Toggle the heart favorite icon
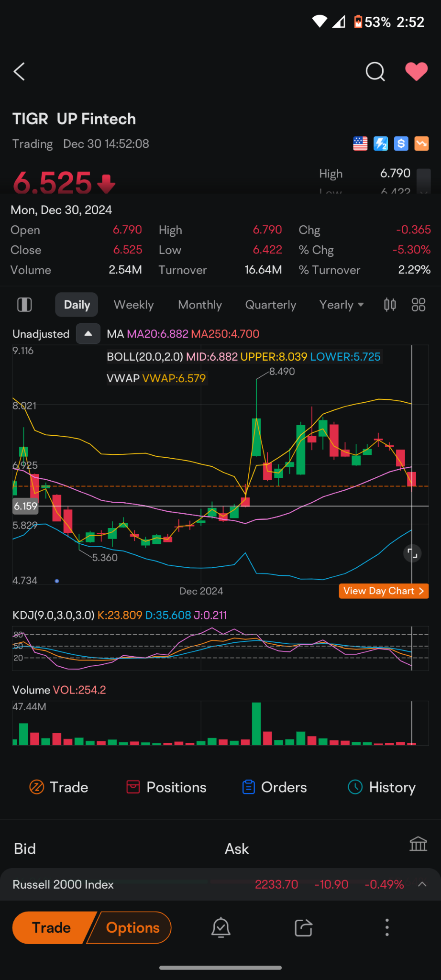This screenshot has width=441, height=980. point(416,72)
